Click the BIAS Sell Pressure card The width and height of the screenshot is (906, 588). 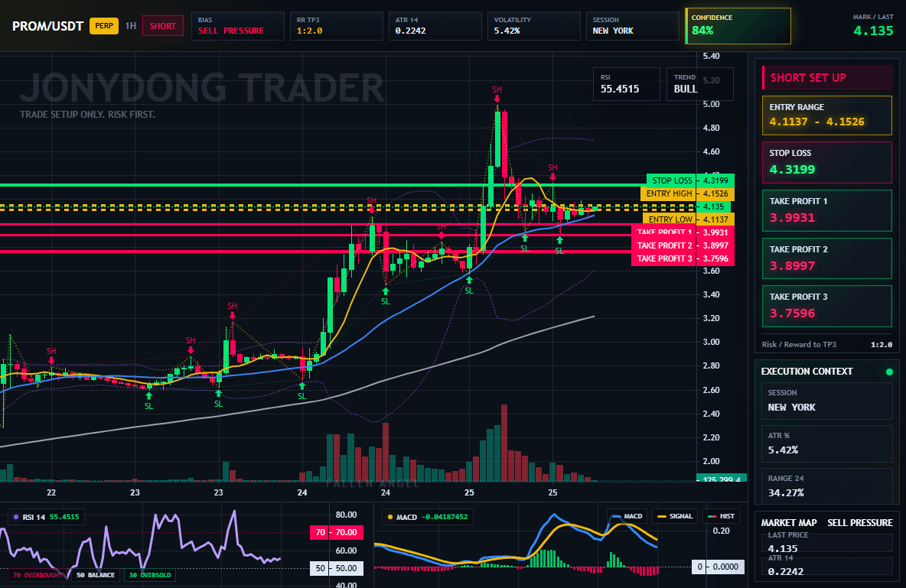pos(237,26)
